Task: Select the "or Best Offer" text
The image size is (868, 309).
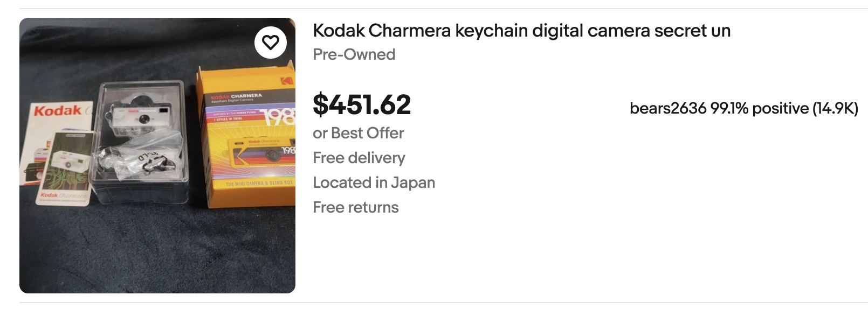Action: (x=358, y=133)
